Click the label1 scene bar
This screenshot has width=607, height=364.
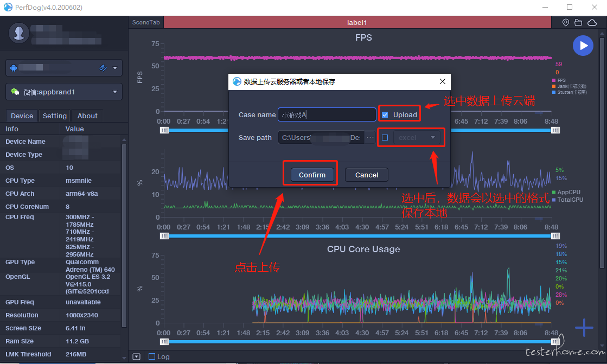click(357, 22)
